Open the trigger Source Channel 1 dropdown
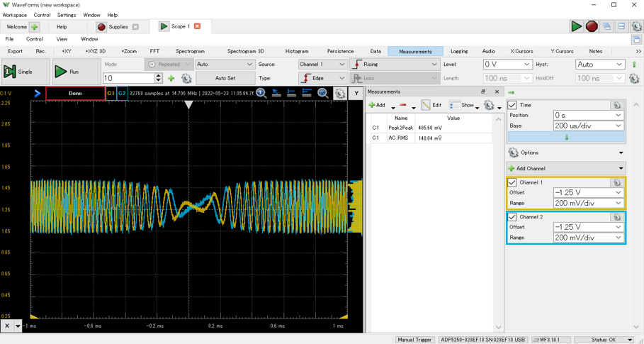This screenshot has width=644, height=344. pos(322,64)
